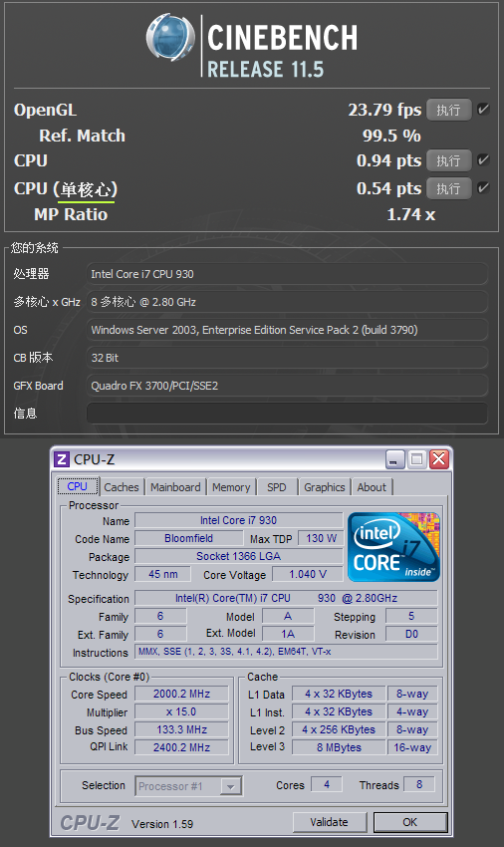Screen dimensions: 504x847
Task: Click the Intel Core i7 inside logo
Action: (x=394, y=547)
